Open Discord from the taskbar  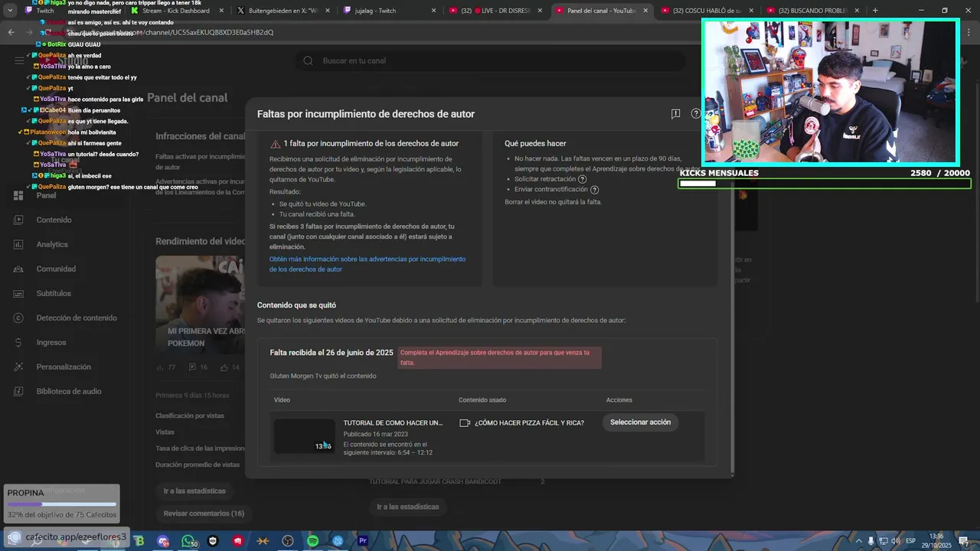coord(163,541)
